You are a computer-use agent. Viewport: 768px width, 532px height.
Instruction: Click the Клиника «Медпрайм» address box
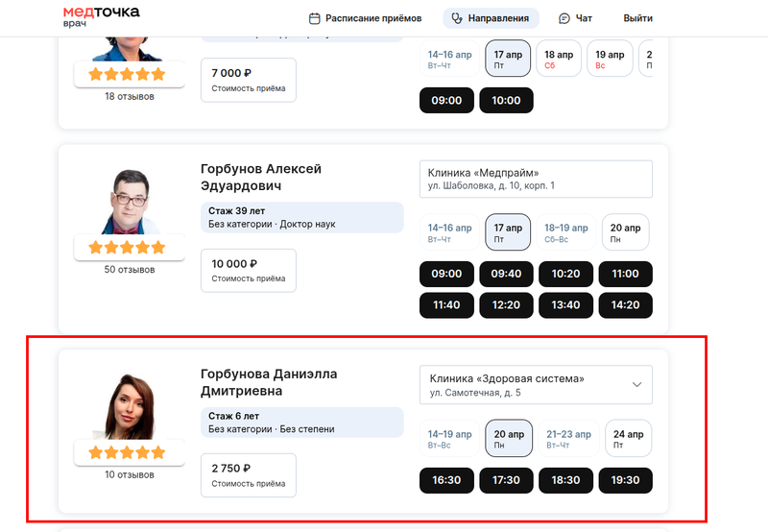pos(536,180)
